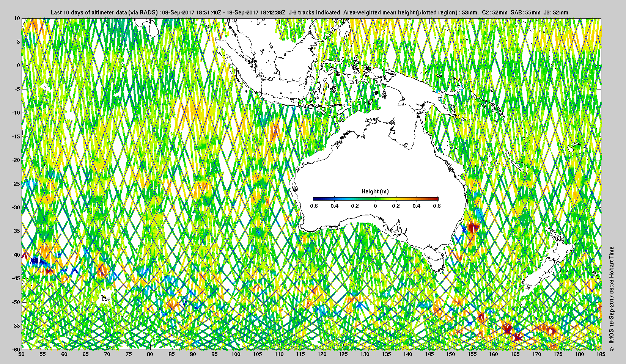Image resolution: width=626 pixels, height=364 pixels.
Task: Click the longitude tick label 125 on bottom axis
Action: [x=343, y=355]
